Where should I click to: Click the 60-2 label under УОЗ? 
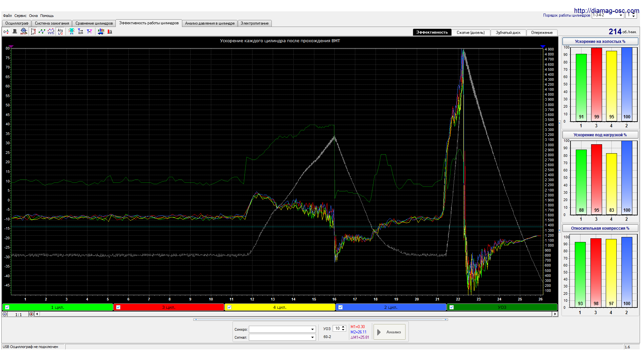point(327,337)
